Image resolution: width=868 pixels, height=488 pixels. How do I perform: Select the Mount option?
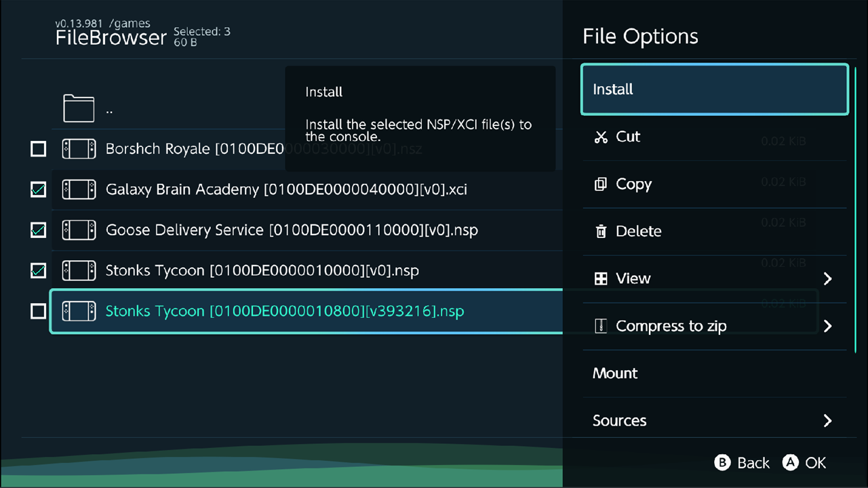click(715, 373)
